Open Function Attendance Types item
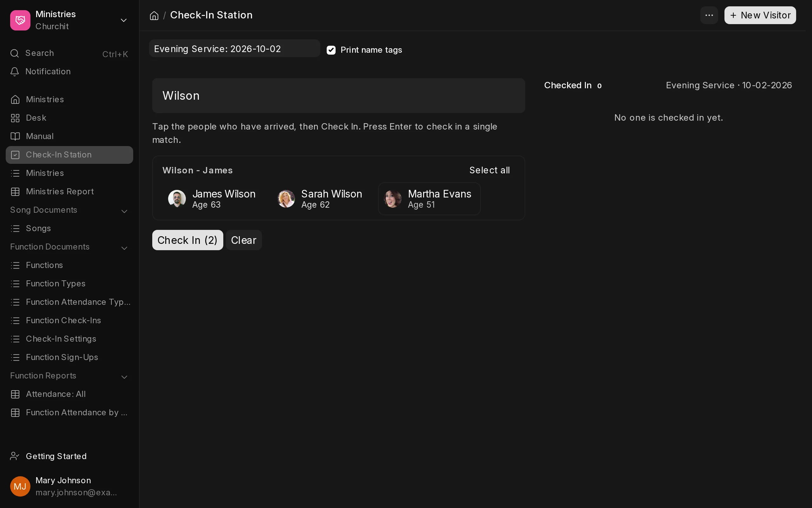Viewport: 812px width, 508px height. point(69,302)
